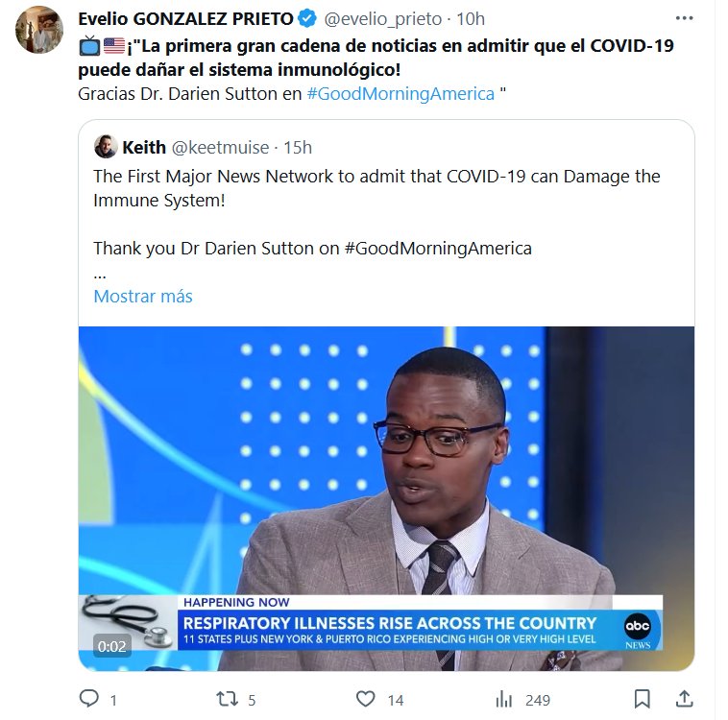This screenshot has height=720, width=728.
Task: Click the 15h timestamp on quoted tweet
Action: (298, 148)
